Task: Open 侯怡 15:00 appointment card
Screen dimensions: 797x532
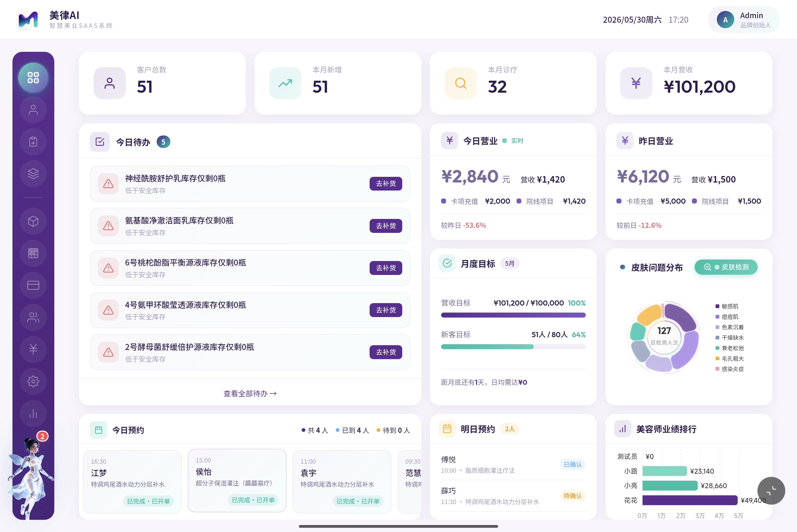Action: (x=237, y=480)
